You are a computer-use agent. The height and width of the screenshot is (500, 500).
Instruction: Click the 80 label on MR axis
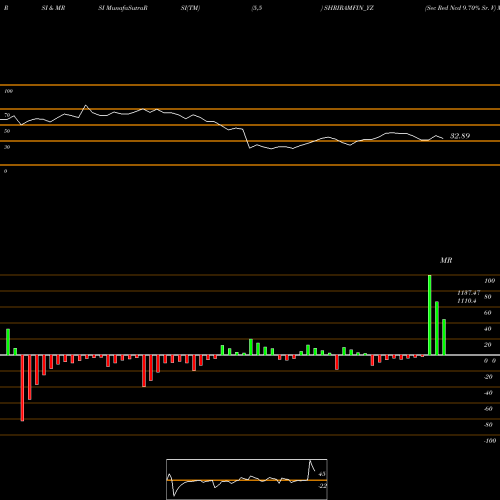point(488,297)
